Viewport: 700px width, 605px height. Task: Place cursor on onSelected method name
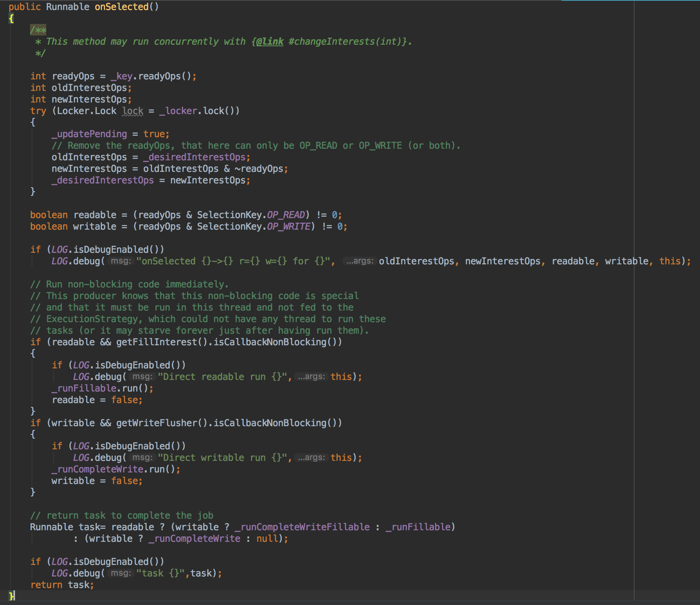click(121, 7)
